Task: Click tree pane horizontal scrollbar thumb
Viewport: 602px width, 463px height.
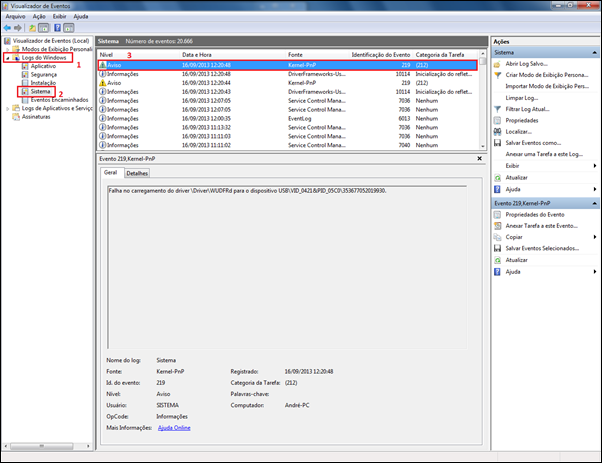Action: (x=41, y=446)
